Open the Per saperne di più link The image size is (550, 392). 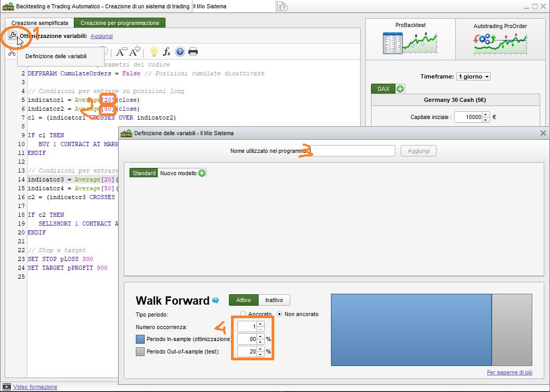coord(509,372)
